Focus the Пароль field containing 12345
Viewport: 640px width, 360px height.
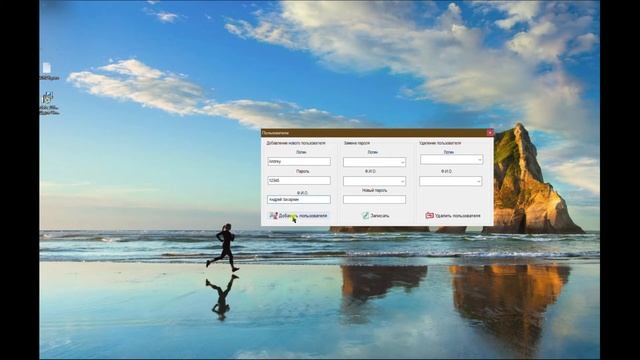pos(299,180)
